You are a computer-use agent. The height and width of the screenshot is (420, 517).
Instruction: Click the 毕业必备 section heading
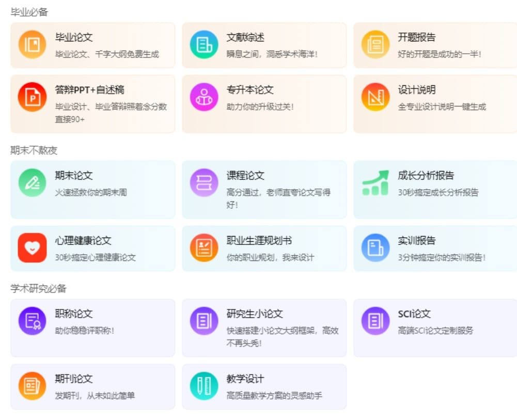tap(29, 12)
